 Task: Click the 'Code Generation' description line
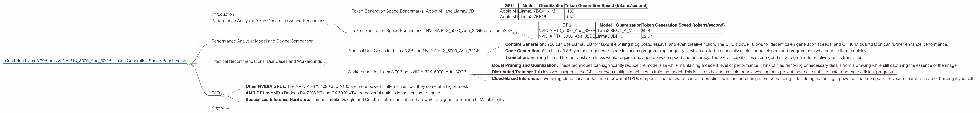click(x=686, y=51)
